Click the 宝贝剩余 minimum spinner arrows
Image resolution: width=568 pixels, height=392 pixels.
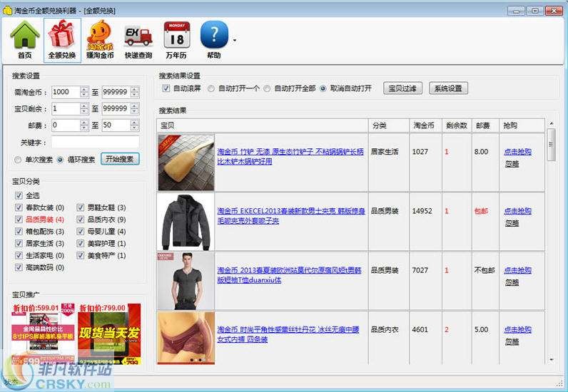(84, 108)
